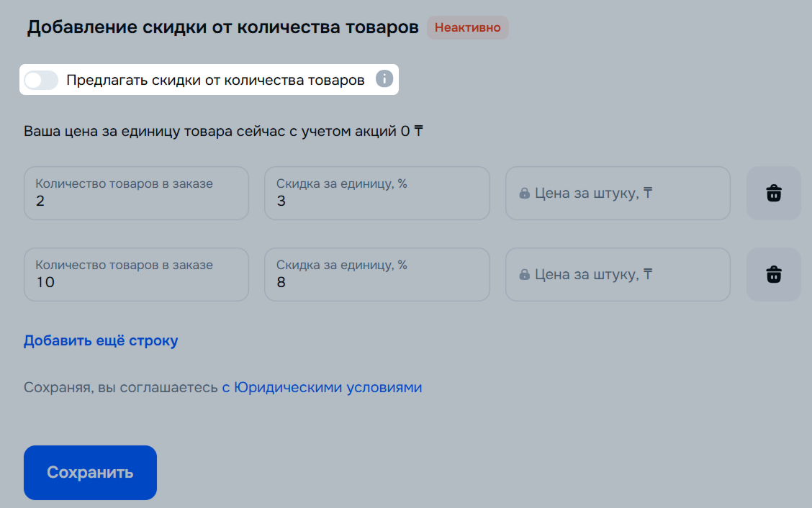Enable the quantity discount toggle switch
The image size is (812, 508).
click(x=41, y=80)
